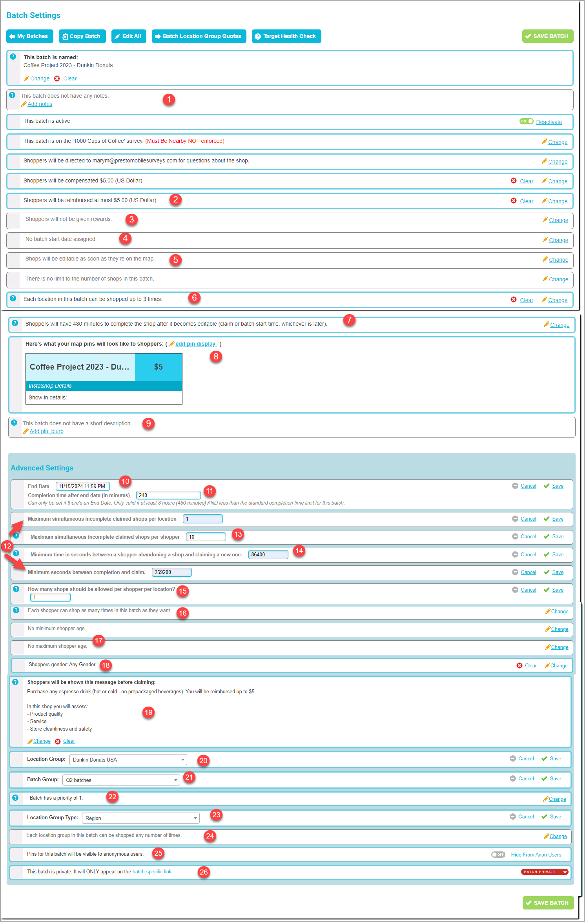Click red clear icon under pre-claim message
This screenshot has height=924, width=587.
(x=58, y=741)
